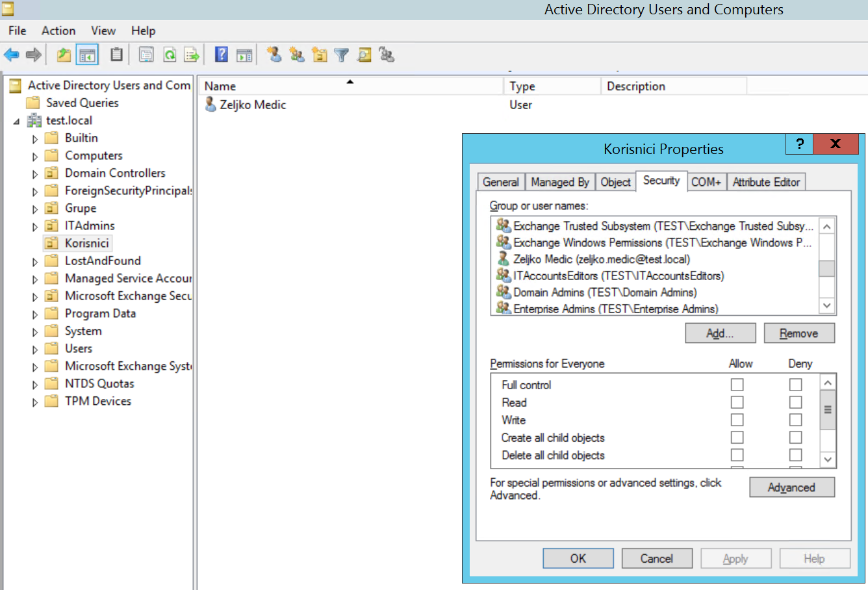Expand the Users container in tree
868x590 pixels.
(35, 350)
